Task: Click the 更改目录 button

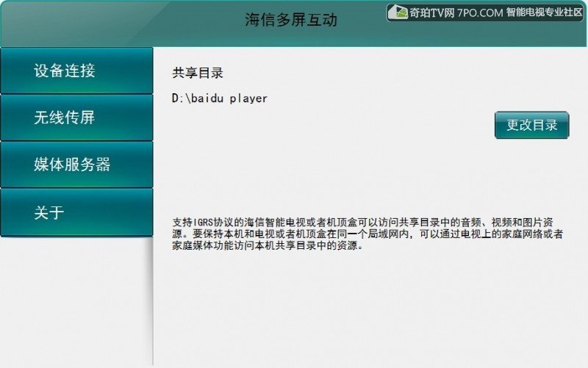Action: coord(531,125)
